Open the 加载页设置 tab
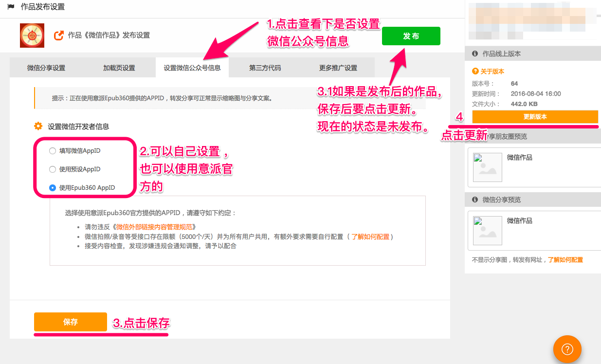 (x=119, y=68)
